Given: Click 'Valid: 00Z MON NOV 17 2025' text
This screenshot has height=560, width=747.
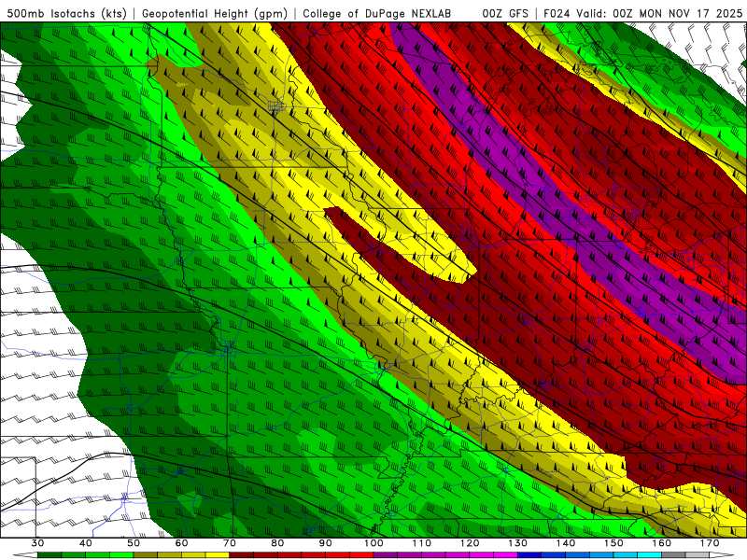Looking at the screenshot, I should point(659,13).
